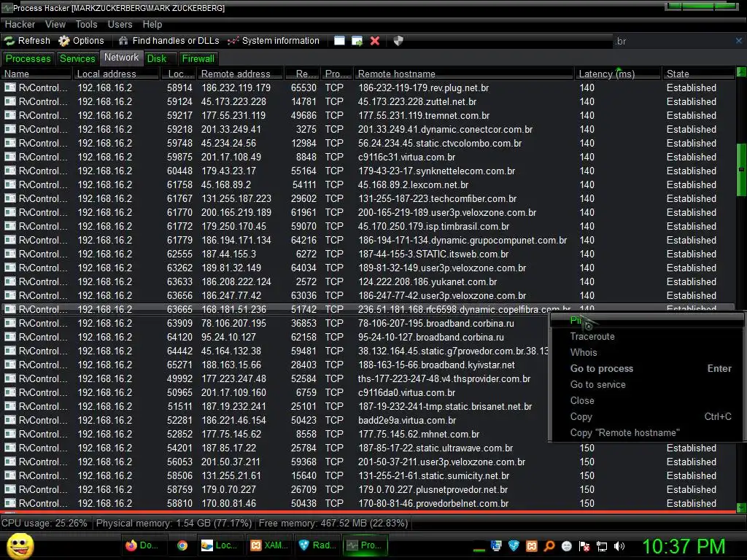Click RvControl icon on row 201.17.108.49
The height and width of the screenshot is (560, 747).
(x=10, y=157)
